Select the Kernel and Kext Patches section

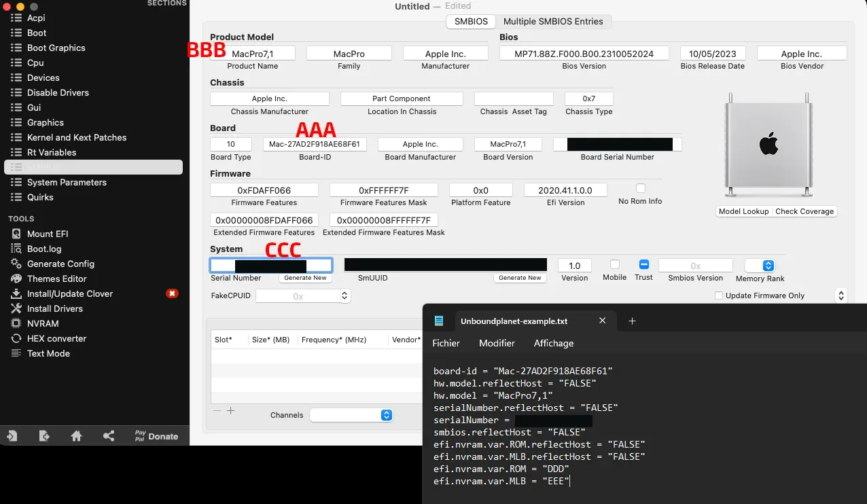(x=76, y=137)
